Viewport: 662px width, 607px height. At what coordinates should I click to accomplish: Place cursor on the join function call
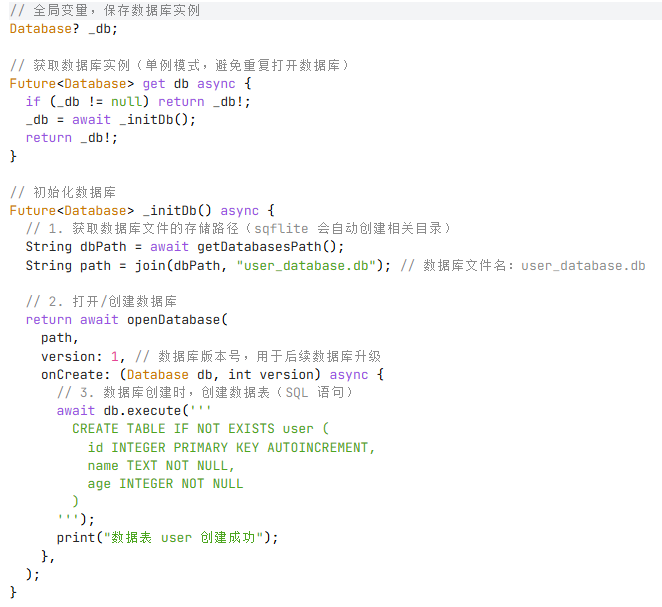point(151,265)
